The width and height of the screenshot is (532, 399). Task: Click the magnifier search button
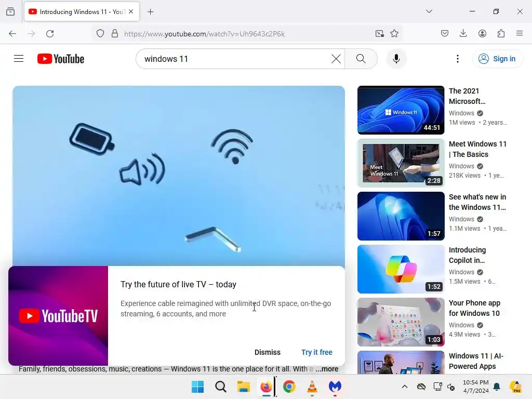361,59
